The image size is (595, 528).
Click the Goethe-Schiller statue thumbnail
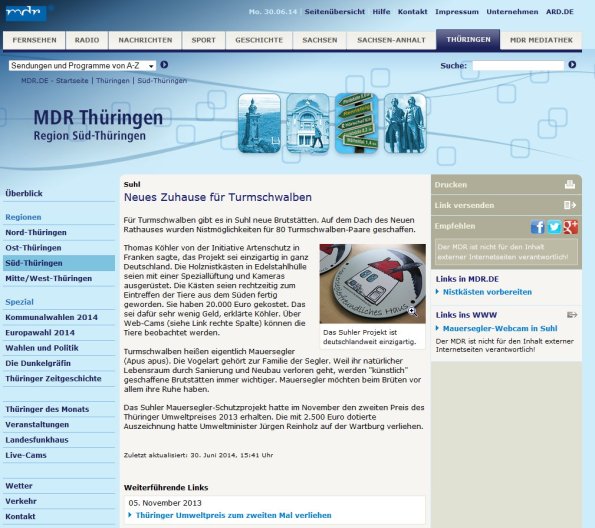pos(405,123)
